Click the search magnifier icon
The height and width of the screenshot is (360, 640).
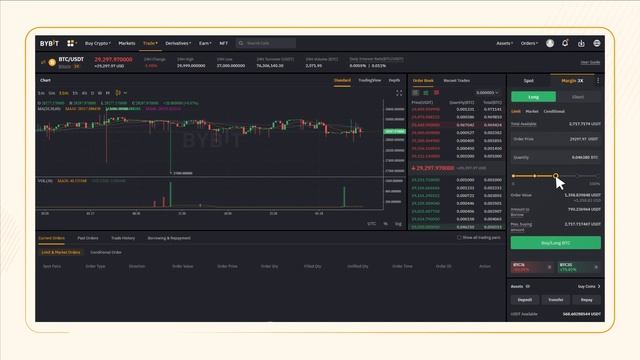pyautogui.click(x=241, y=43)
